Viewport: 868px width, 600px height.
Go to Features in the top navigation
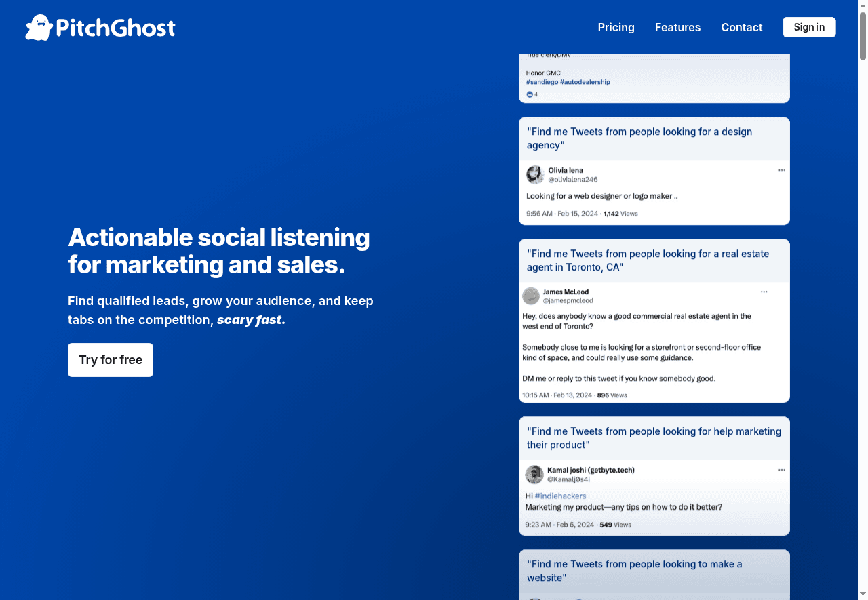tap(677, 27)
